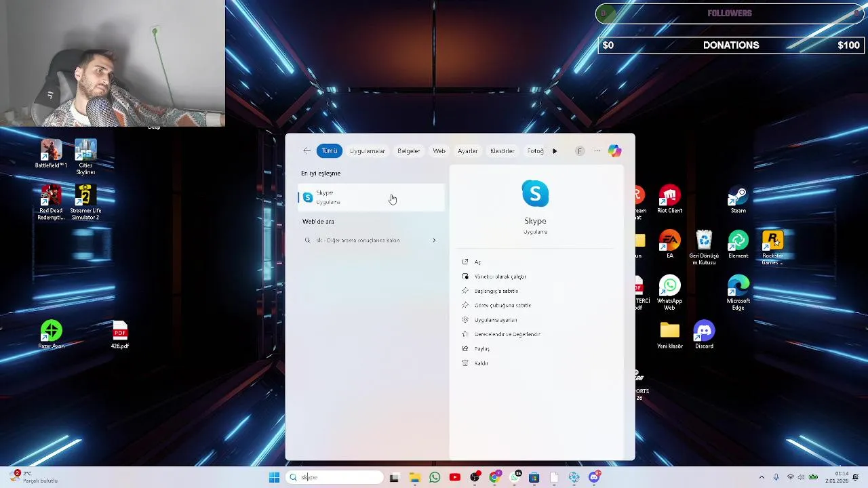Open the weather widget Parçalı bulutlu
Image resolution: width=868 pixels, height=488 pixels.
[34, 477]
